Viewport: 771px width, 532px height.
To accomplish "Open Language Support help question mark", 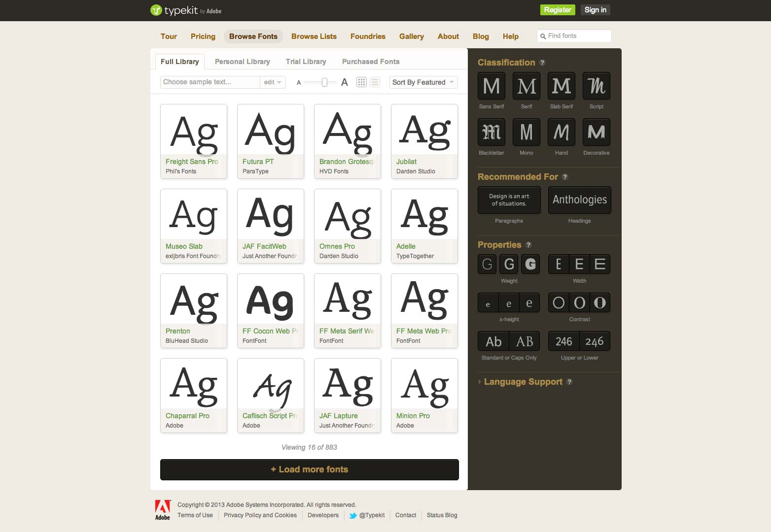I will [x=569, y=382].
